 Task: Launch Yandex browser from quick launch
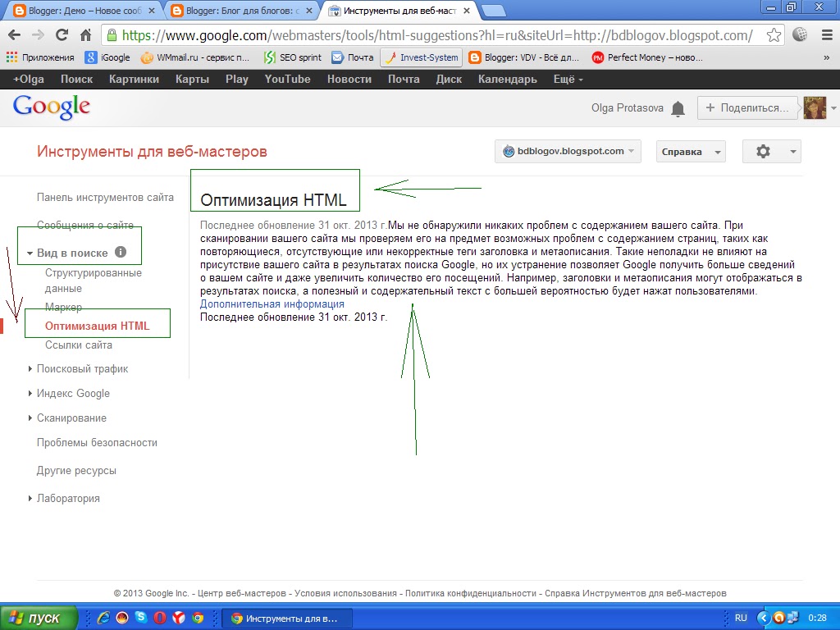(178, 619)
